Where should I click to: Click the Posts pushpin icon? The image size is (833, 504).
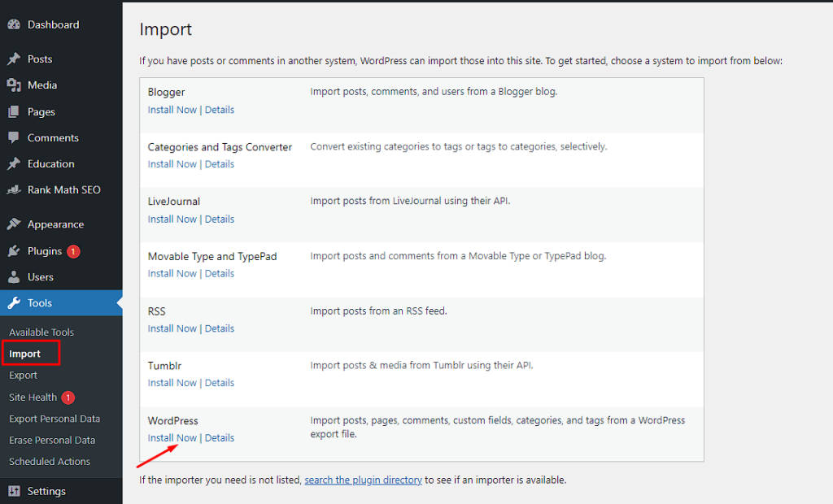pyautogui.click(x=14, y=59)
